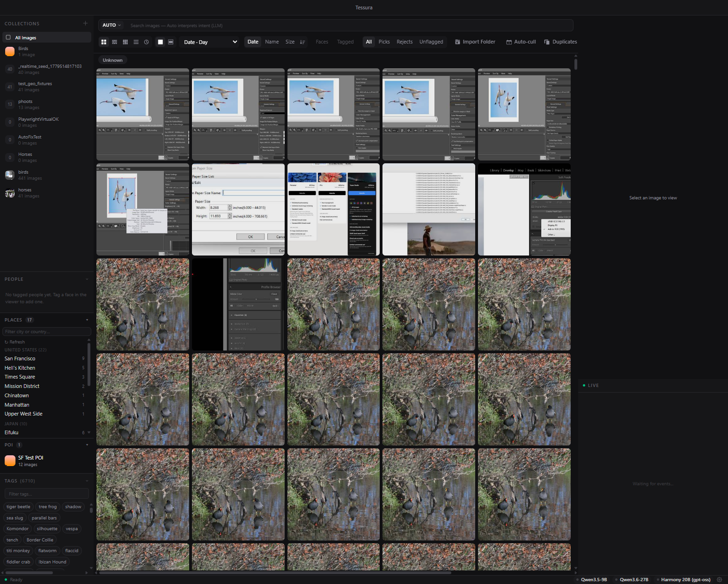
Task: Show All flagged states
Action: 369,42
